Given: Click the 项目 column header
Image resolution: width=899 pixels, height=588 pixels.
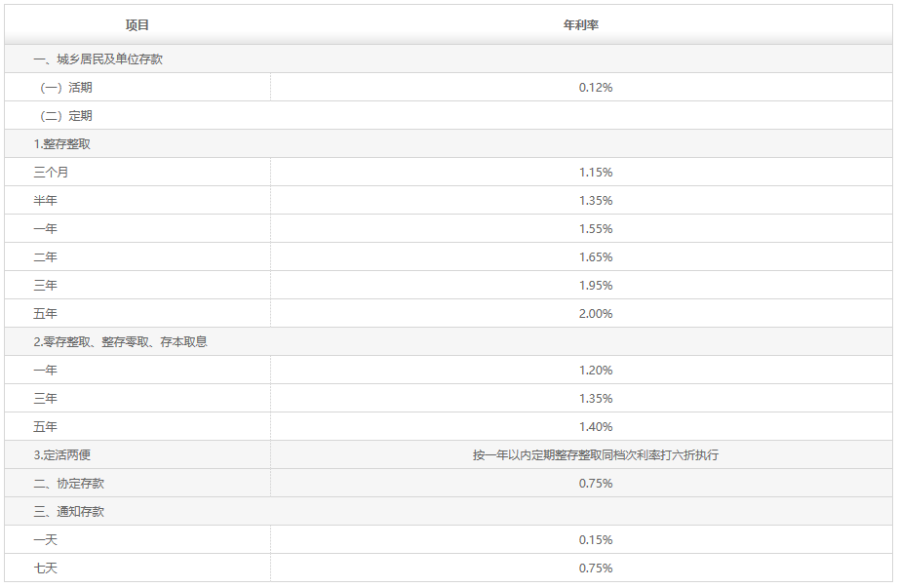Looking at the screenshot, I should [x=137, y=24].
